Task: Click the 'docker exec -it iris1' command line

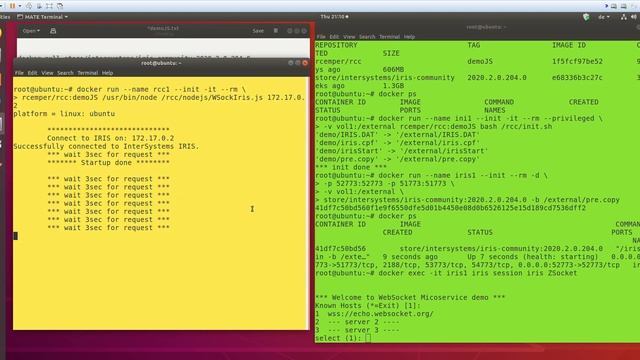Action: point(446,273)
